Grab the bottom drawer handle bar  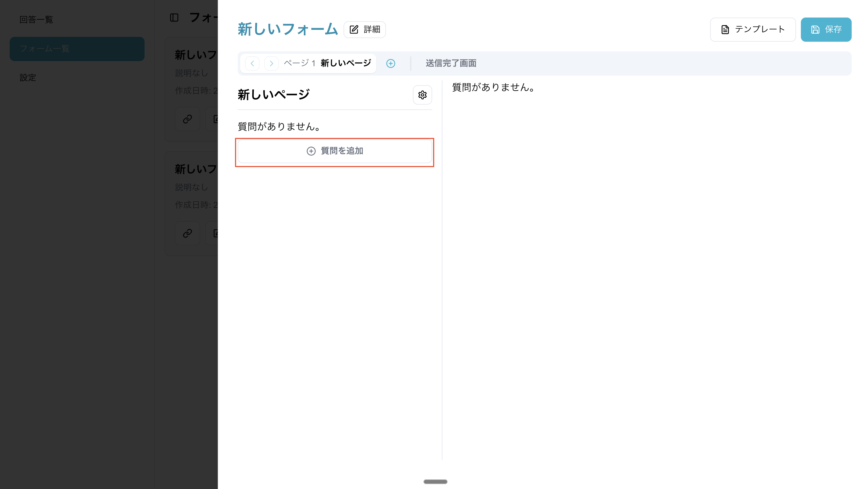pos(435,481)
